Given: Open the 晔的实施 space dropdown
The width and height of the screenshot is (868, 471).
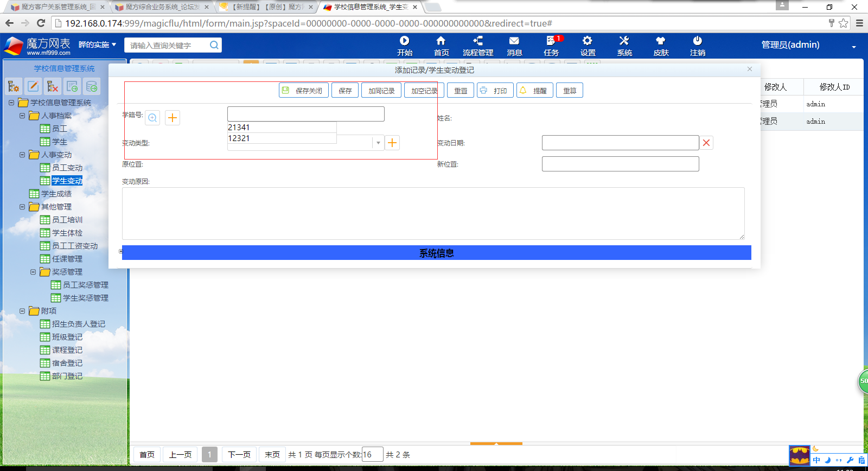Looking at the screenshot, I should tap(97, 44).
